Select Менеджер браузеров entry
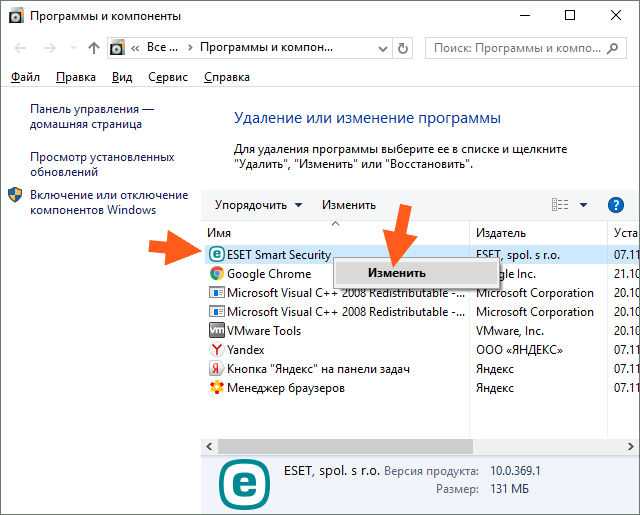The height and width of the screenshot is (515, 640). coord(286,388)
